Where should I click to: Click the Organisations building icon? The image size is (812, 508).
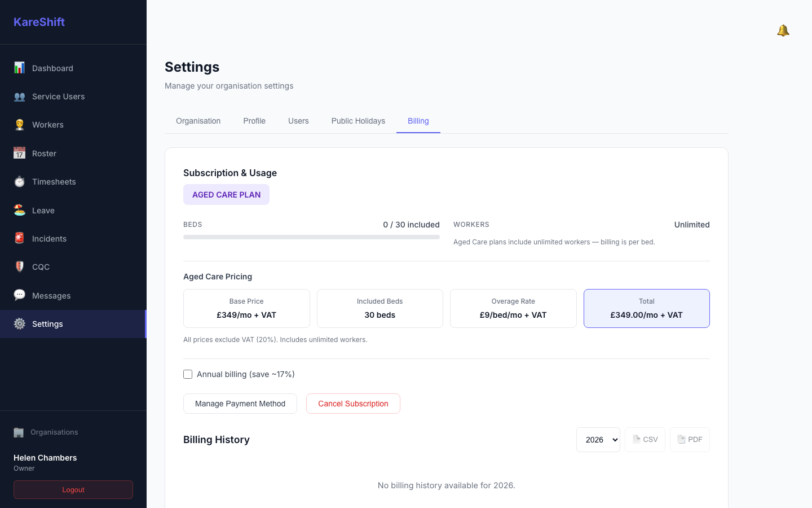point(19,432)
